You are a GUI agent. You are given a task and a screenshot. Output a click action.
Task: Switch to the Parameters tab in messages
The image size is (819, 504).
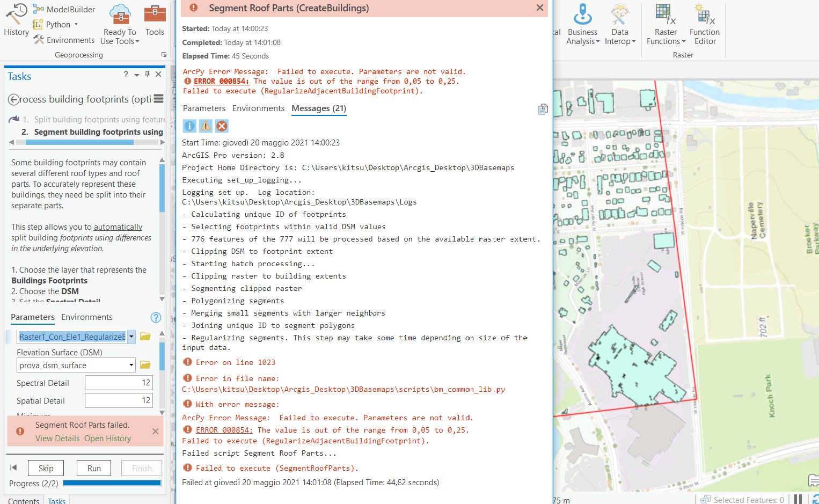204,108
